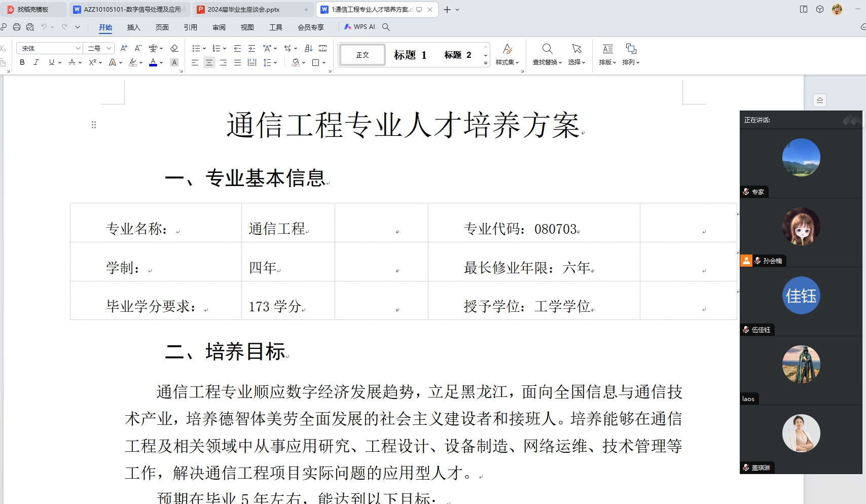Open the font name dropdown showing 宋体
The width and height of the screenshot is (866, 504).
click(78, 48)
